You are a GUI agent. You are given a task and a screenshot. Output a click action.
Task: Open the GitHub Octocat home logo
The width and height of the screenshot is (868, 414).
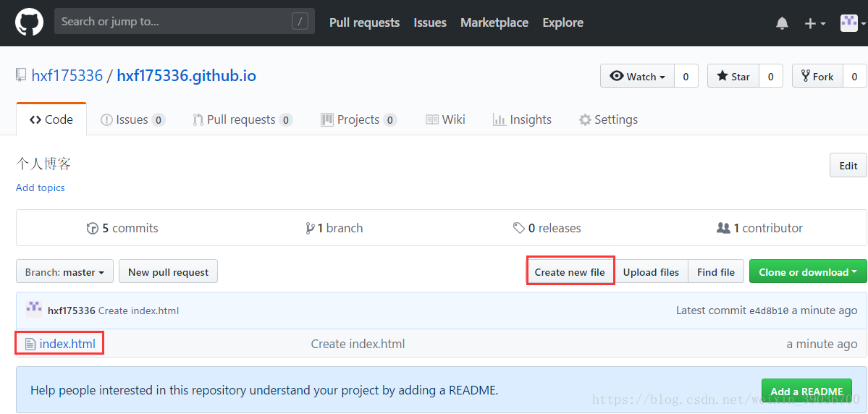pyautogui.click(x=29, y=22)
